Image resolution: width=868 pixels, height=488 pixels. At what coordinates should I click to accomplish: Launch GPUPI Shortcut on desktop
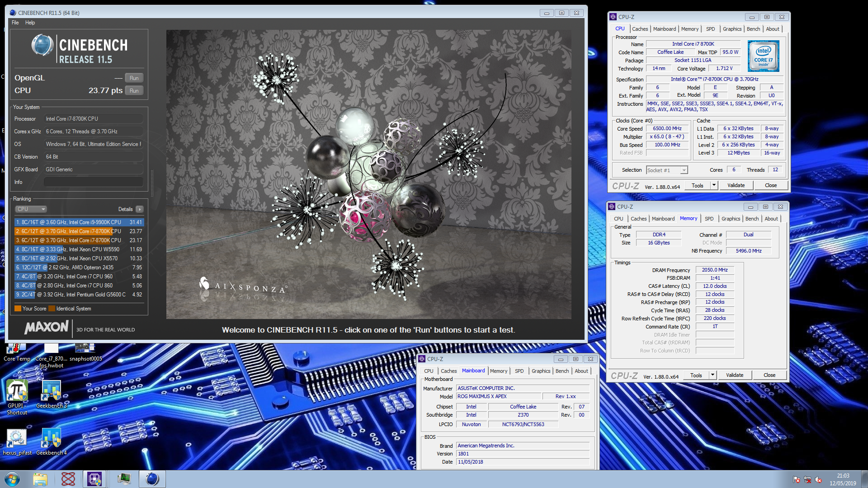pyautogui.click(x=17, y=398)
